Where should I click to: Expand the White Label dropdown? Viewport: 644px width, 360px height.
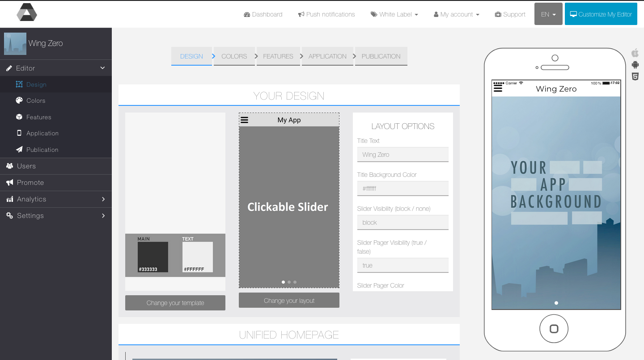click(394, 14)
